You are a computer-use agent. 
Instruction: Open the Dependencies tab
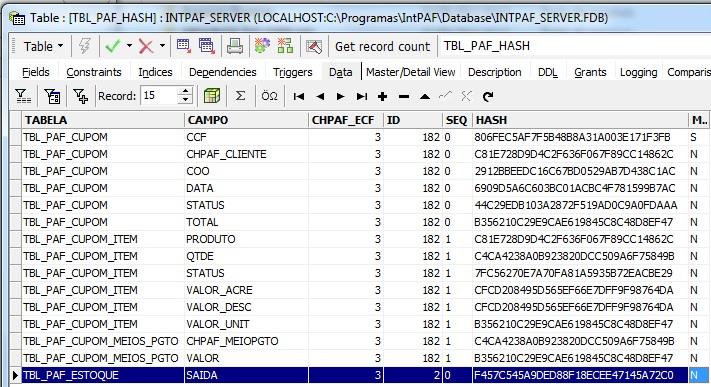223,72
